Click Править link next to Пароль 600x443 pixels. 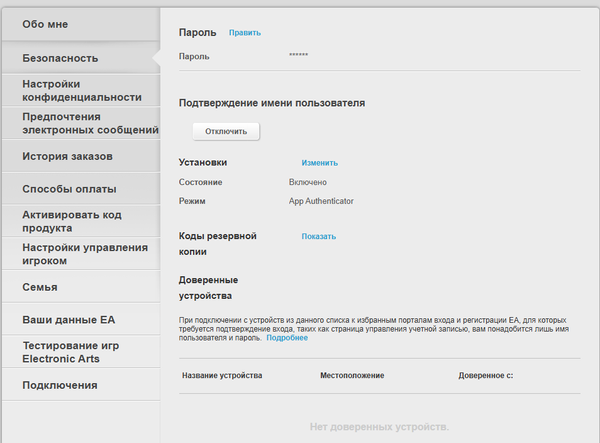pos(244,33)
